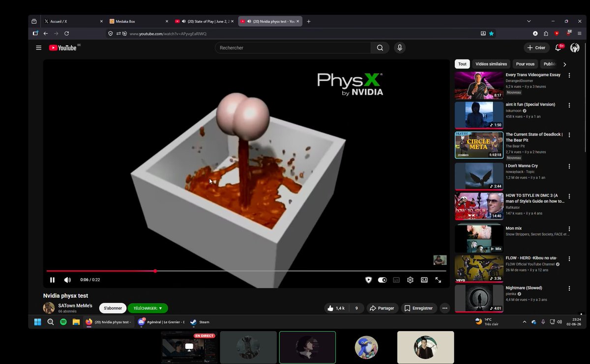Click the Partager button

(382, 308)
